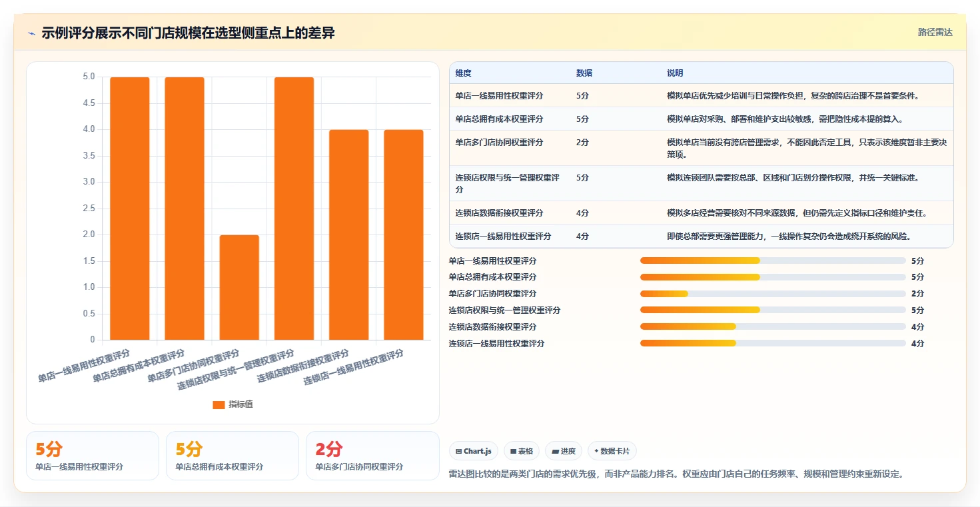This screenshot has height=507, width=980.
Task: Click the progress bar for 单店一线易用性权重评分
Action: 773,260
